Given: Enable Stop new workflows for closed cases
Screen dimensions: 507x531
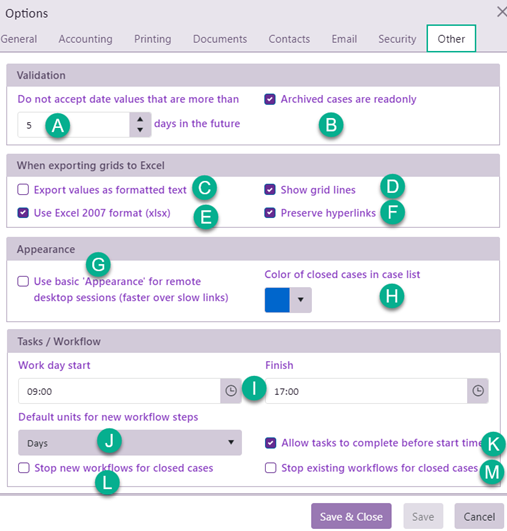Looking at the screenshot, I should point(24,468).
